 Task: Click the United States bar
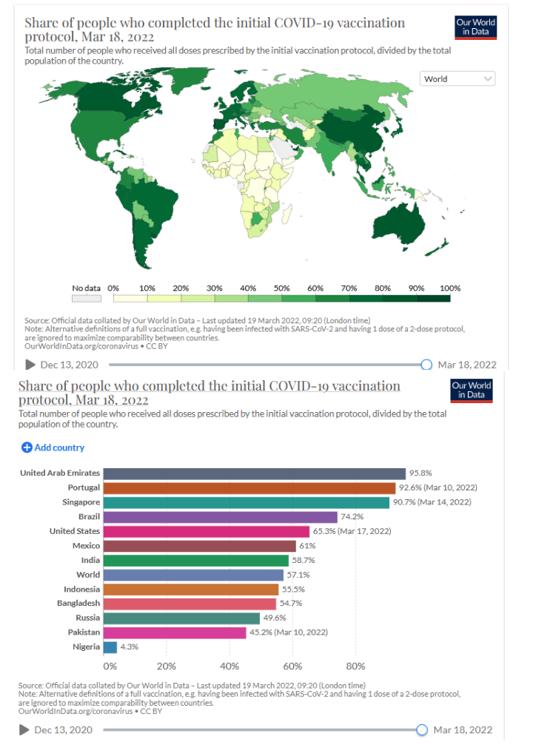pos(206,531)
